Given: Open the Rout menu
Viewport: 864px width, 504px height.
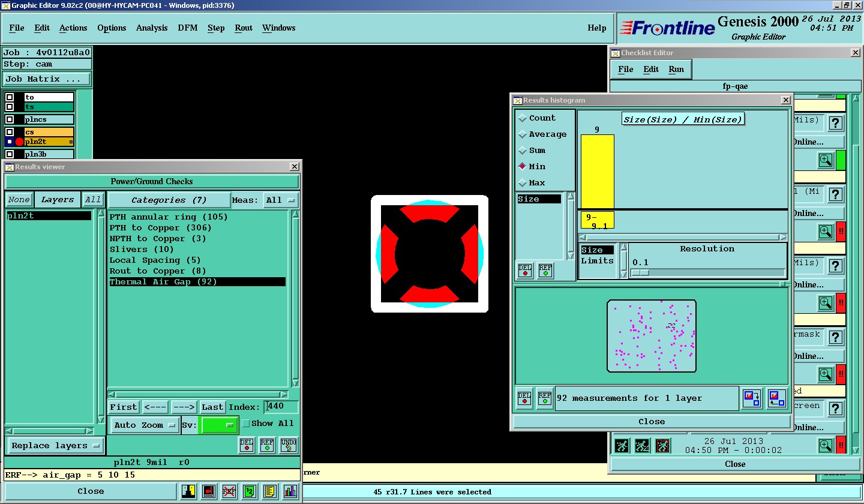Looking at the screenshot, I should coord(244,28).
